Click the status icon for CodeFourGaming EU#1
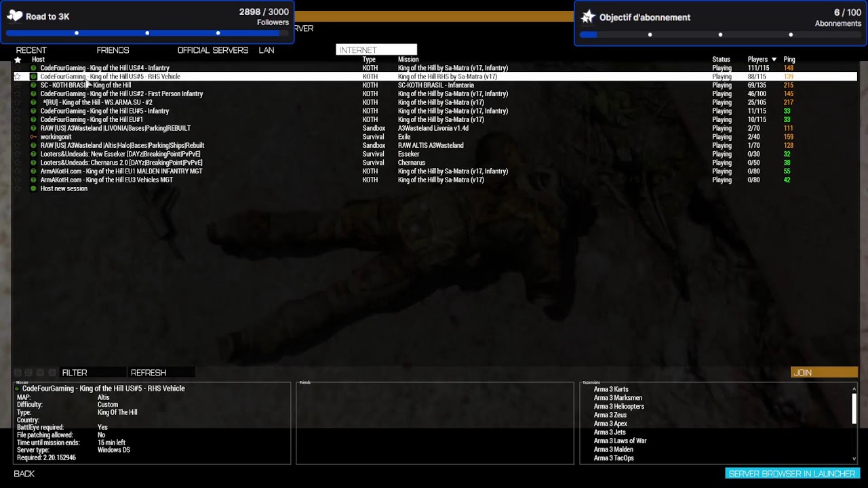868x488 pixels. click(x=33, y=120)
